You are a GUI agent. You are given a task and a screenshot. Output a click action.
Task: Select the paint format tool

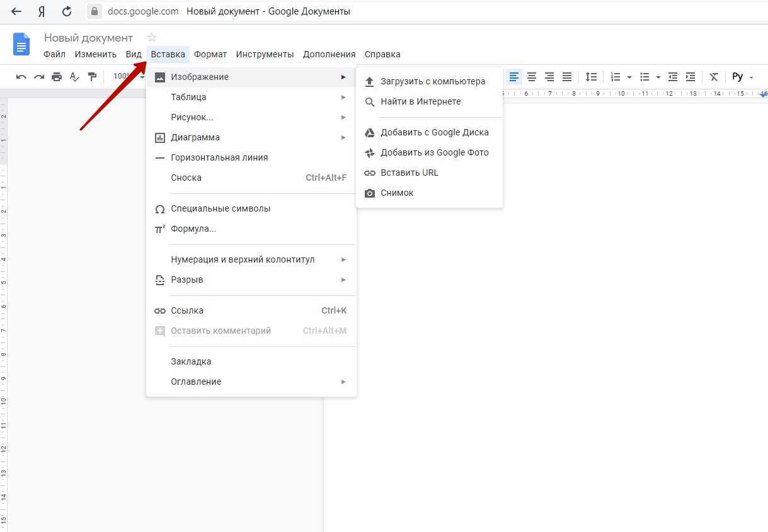92,77
